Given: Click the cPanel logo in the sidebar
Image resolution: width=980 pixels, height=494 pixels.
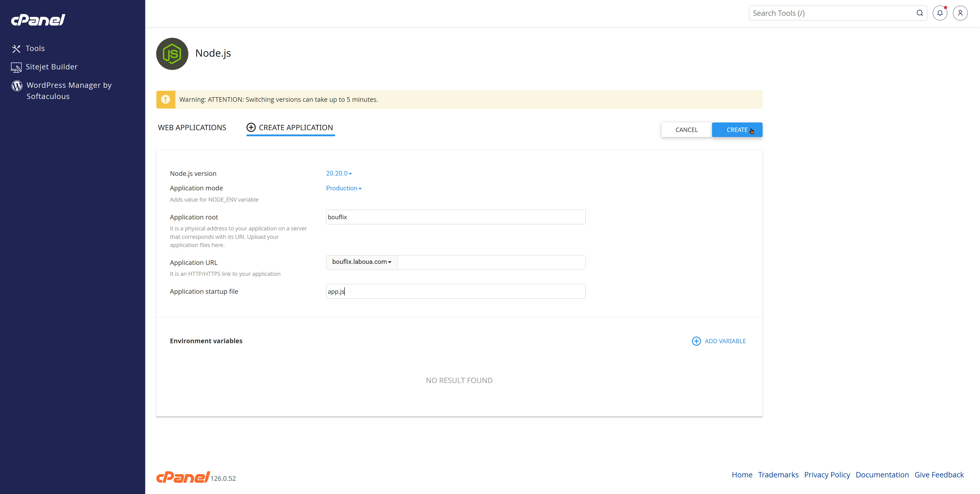Looking at the screenshot, I should point(38,20).
